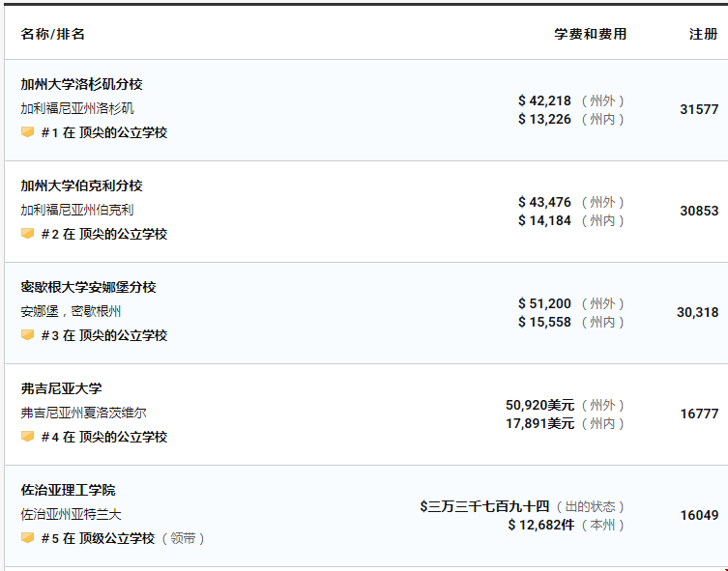Viewport: 728px width, 571px height.
Task: Click location 加利福尼亚州伯克利
Action: coord(77,210)
